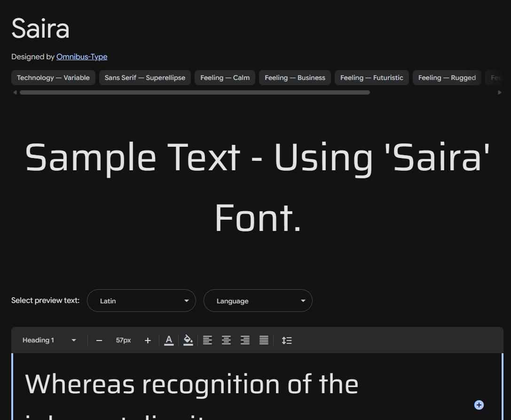511x420 pixels.
Task: Center align the text
Action: click(x=226, y=341)
